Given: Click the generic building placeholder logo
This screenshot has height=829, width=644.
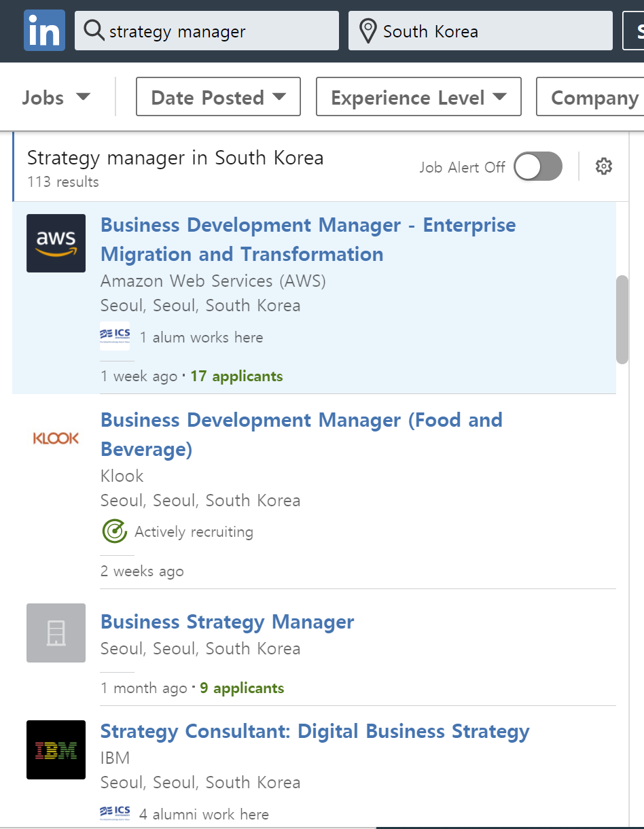Looking at the screenshot, I should click(x=56, y=633).
